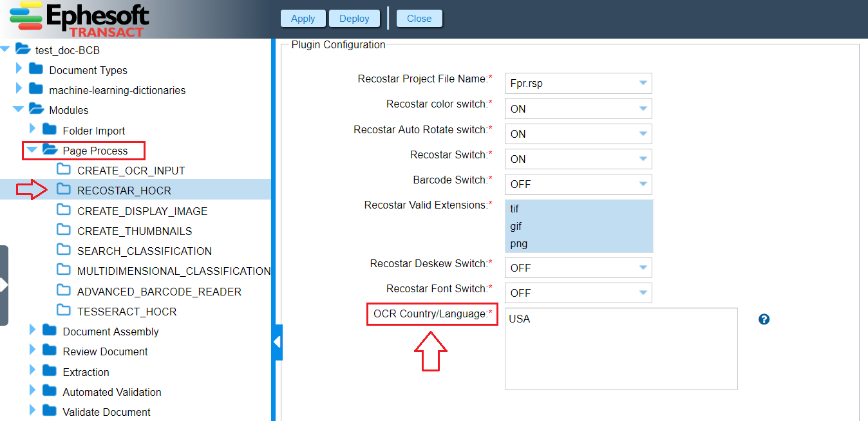This screenshot has height=421, width=868.
Task: Collapse the test_doc-BCB root node
Action: 6,49
